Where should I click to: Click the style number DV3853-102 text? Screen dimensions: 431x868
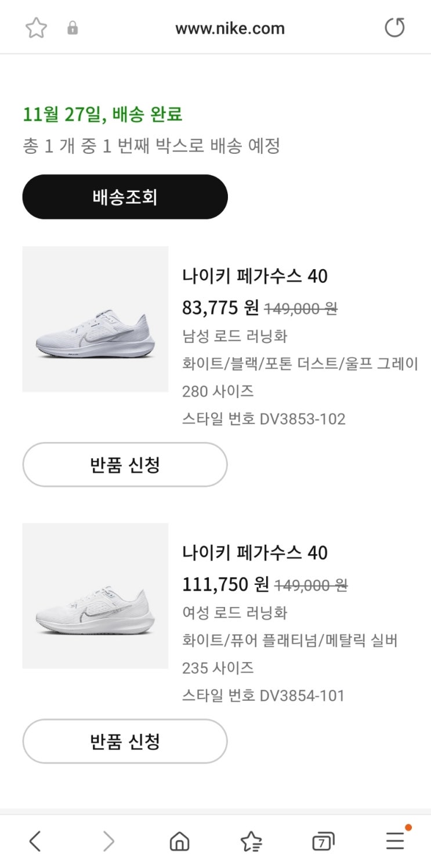pyautogui.click(x=264, y=419)
